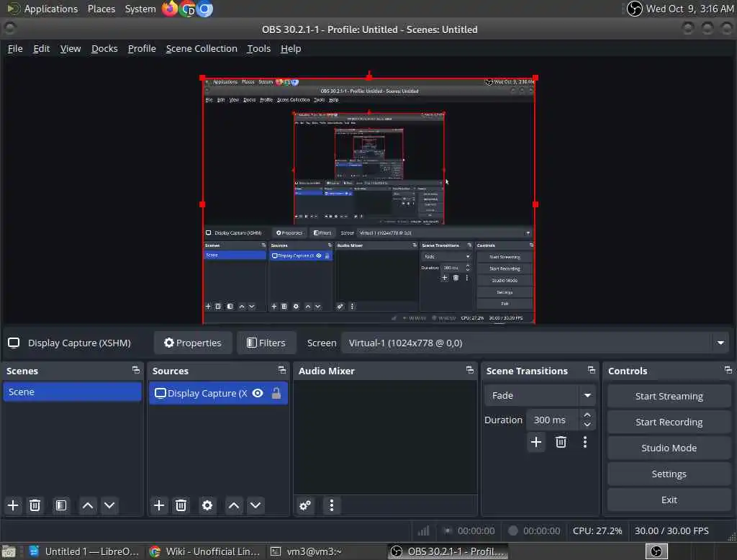The image size is (737, 560).
Task: Launch Firefox from top panel
Action: click(x=170, y=9)
